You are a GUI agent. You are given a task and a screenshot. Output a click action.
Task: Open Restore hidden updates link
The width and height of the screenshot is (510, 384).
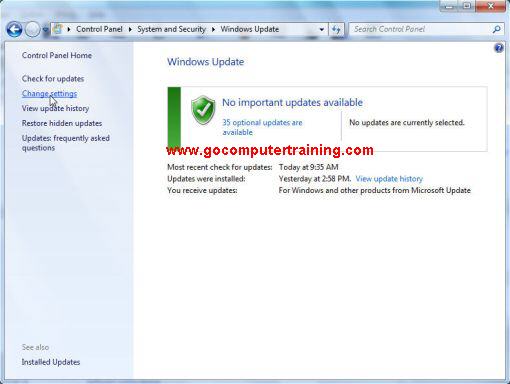tap(62, 123)
